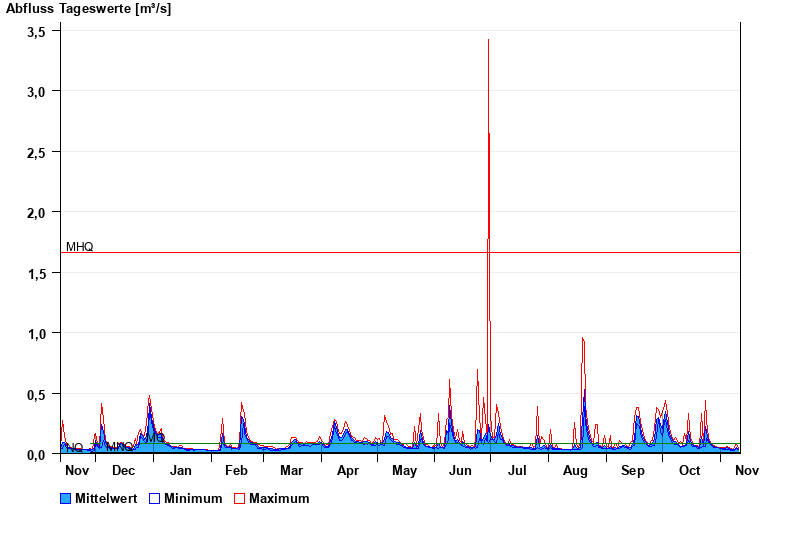Click the Jun label on the x-axis
This screenshot has height=550, width=800.
(x=461, y=471)
